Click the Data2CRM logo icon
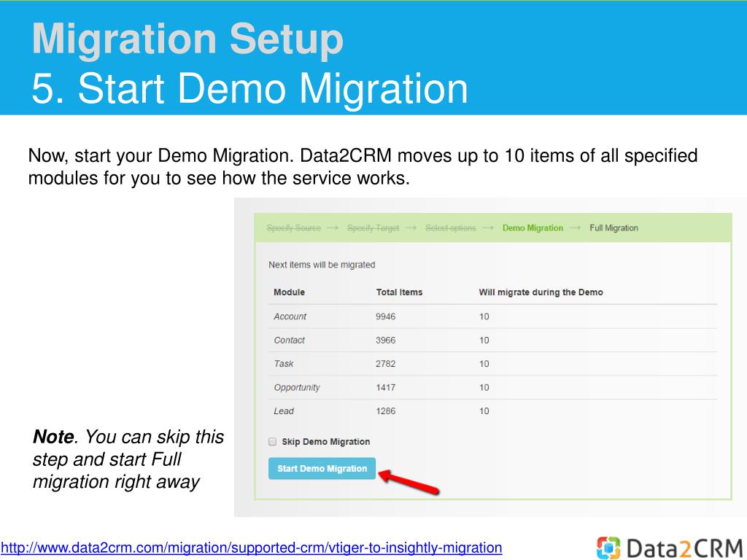 [x=608, y=548]
